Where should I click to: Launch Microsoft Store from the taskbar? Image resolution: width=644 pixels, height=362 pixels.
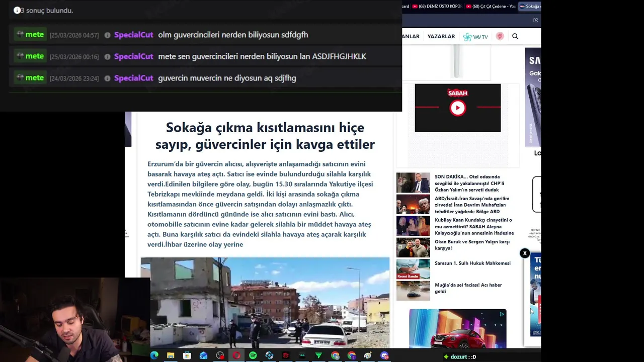point(187,355)
